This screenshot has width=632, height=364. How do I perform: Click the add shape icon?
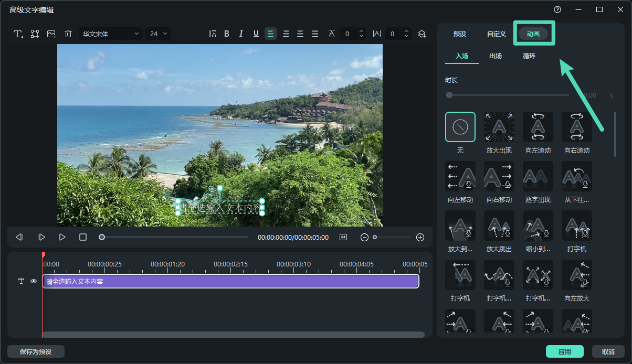pyautogui.click(x=35, y=34)
